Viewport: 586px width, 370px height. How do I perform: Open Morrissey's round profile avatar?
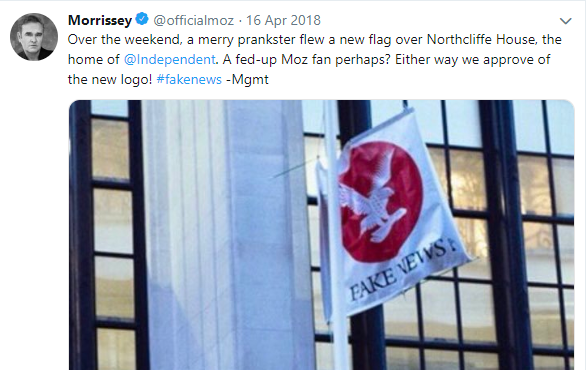(x=34, y=37)
